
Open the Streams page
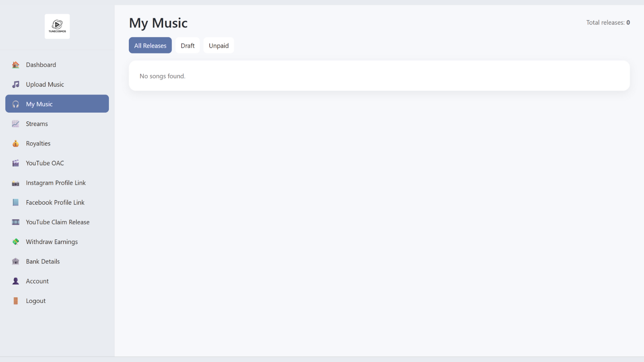pyautogui.click(x=57, y=124)
